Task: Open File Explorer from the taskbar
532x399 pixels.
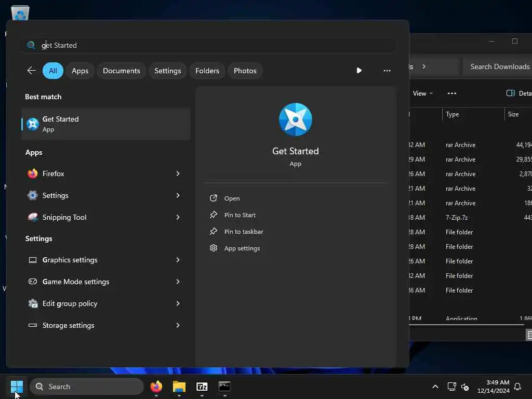Action: tap(179, 387)
